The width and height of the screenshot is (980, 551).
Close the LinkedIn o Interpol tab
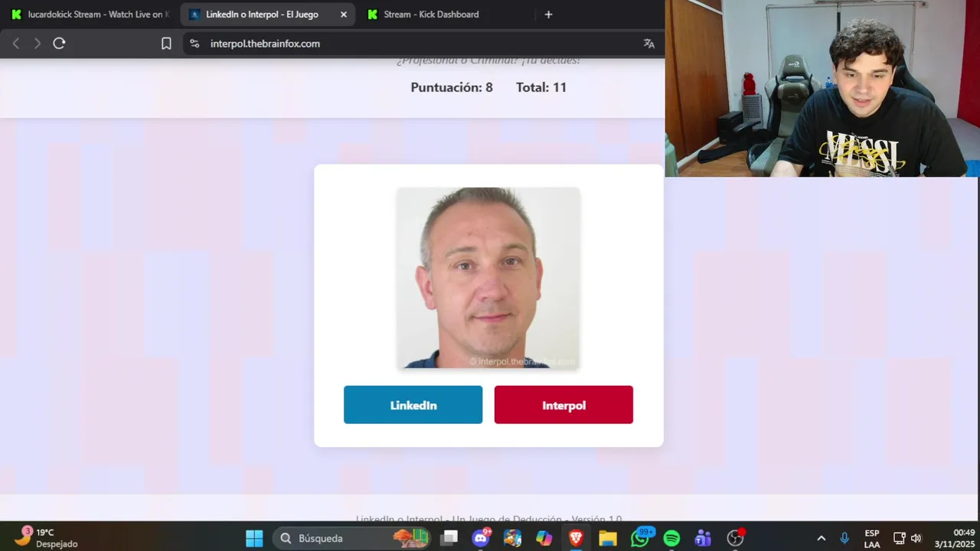(x=343, y=15)
